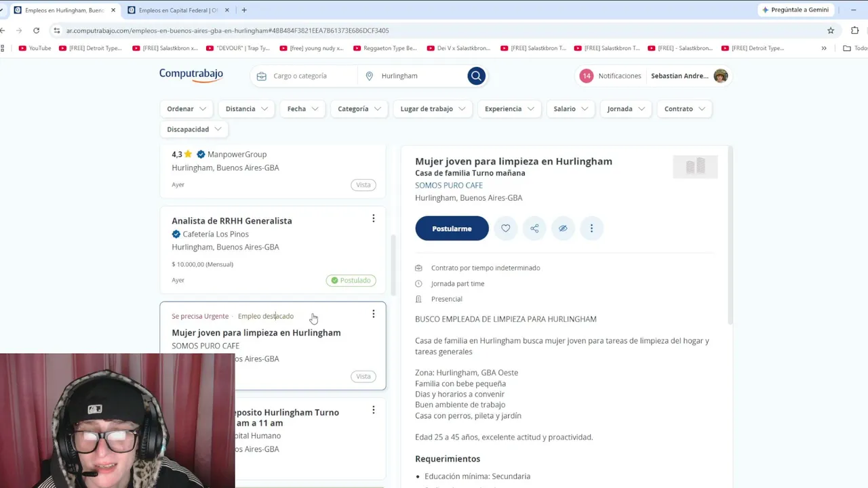The height and width of the screenshot is (488, 868).
Task: Click the briefcase icon in the job search field
Action: coord(262,76)
